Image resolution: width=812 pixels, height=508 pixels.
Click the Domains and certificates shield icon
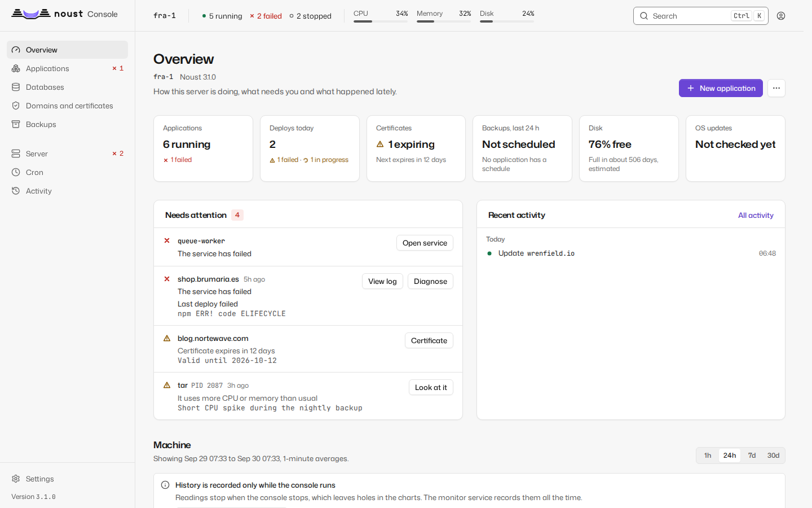tap(16, 106)
